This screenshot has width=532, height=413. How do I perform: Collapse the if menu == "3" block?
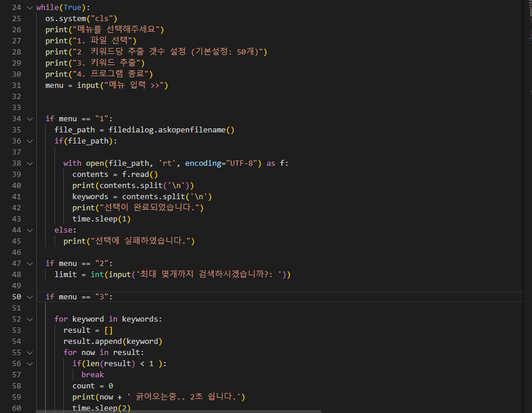(x=30, y=297)
